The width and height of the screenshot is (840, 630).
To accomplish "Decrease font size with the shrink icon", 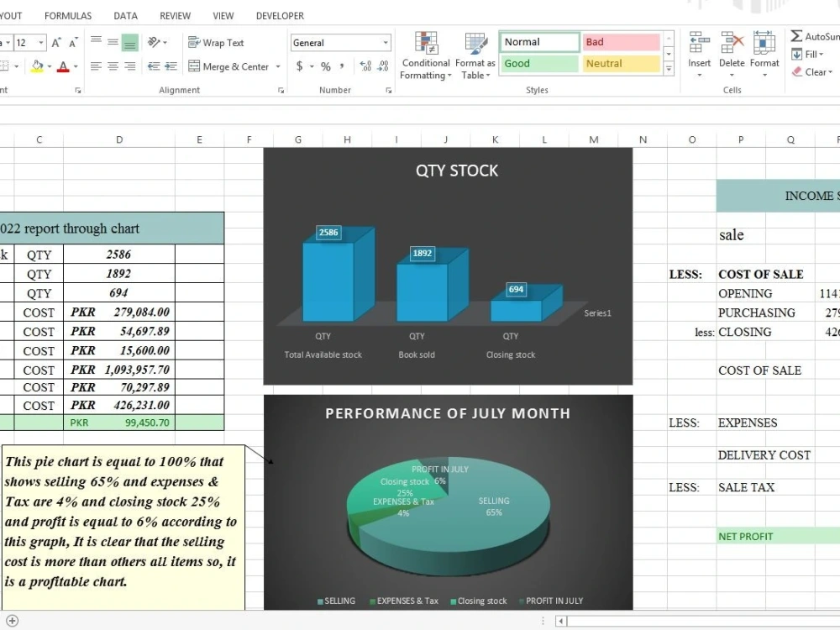I will [73, 42].
